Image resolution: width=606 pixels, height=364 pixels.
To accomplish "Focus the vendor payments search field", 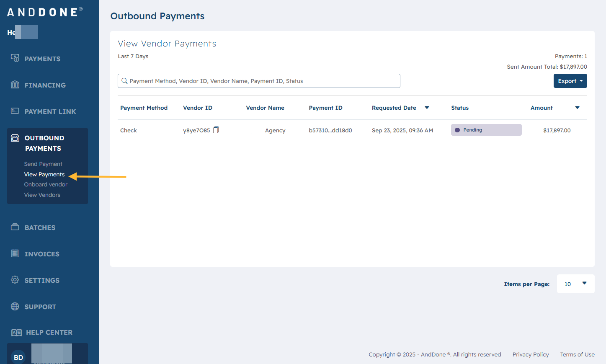I will coord(259,81).
